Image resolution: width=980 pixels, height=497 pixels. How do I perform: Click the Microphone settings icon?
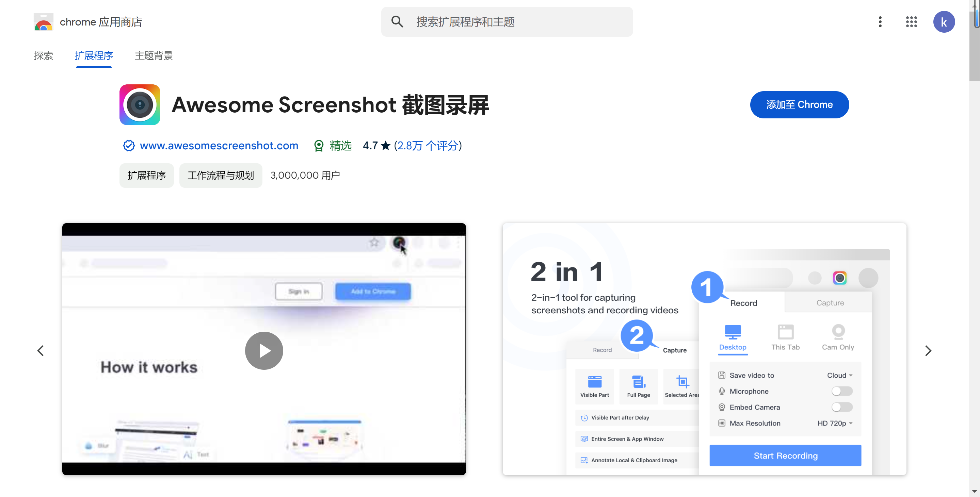pyautogui.click(x=722, y=391)
